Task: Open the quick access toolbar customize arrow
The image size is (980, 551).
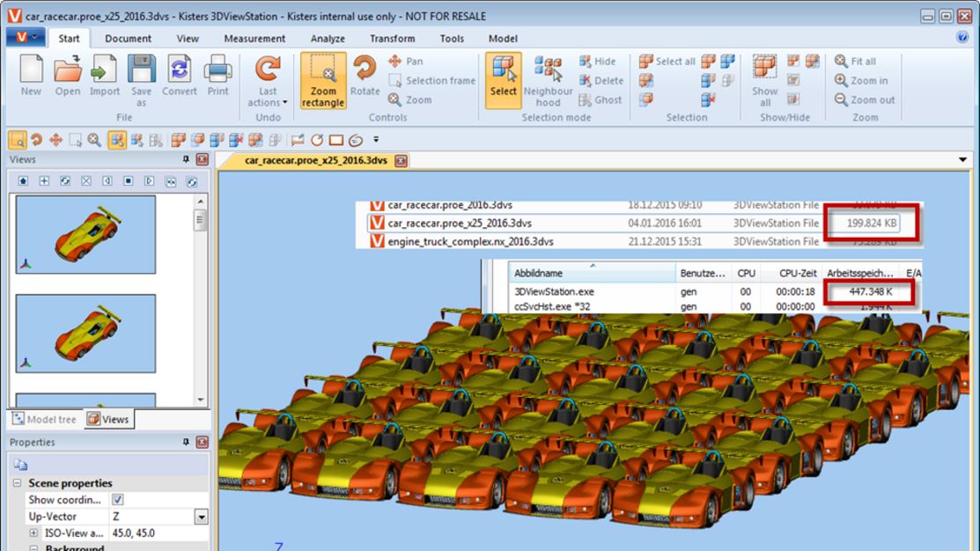Action: pos(376,140)
